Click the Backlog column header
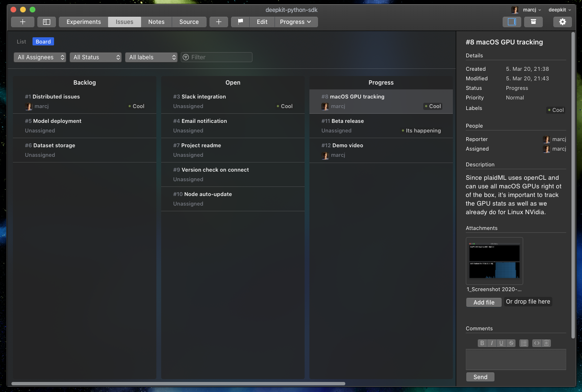Image resolution: width=582 pixels, height=392 pixels. pyautogui.click(x=85, y=83)
